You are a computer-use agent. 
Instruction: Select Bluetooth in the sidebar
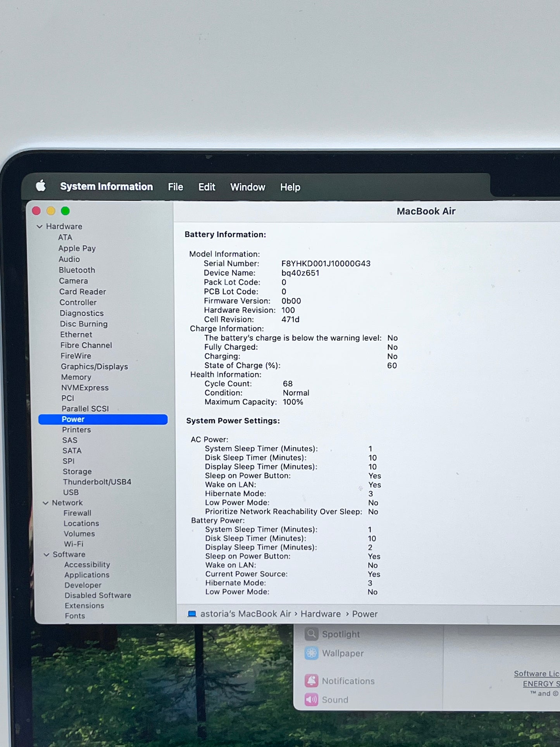(77, 270)
